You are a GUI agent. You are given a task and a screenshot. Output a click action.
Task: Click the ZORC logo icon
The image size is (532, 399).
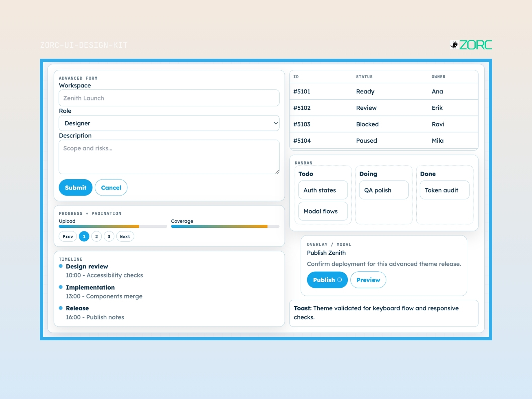pyautogui.click(x=454, y=45)
